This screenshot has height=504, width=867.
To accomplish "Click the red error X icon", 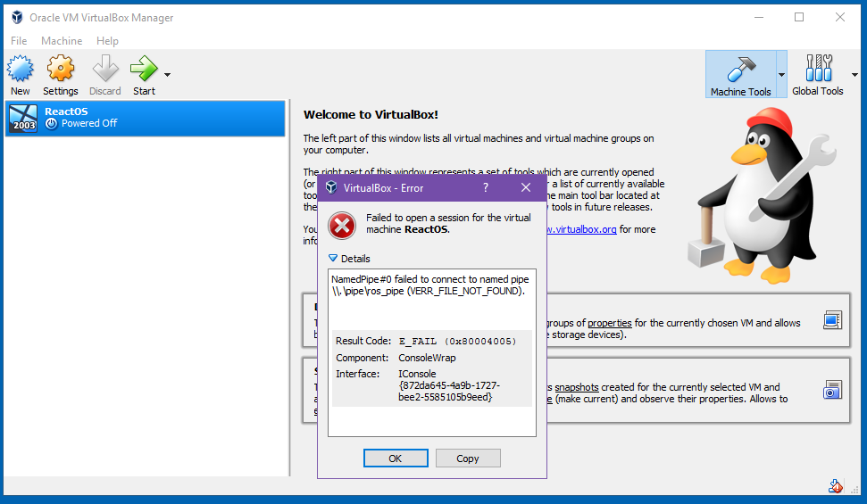I will [342, 226].
